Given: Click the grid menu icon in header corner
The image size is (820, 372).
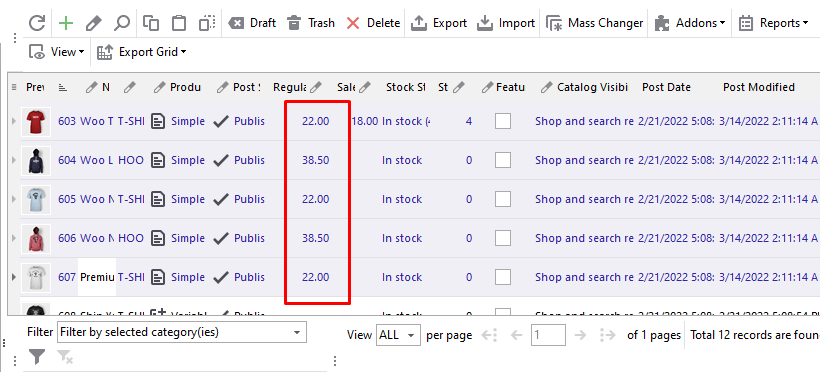Looking at the screenshot, I should pos(14,87).
